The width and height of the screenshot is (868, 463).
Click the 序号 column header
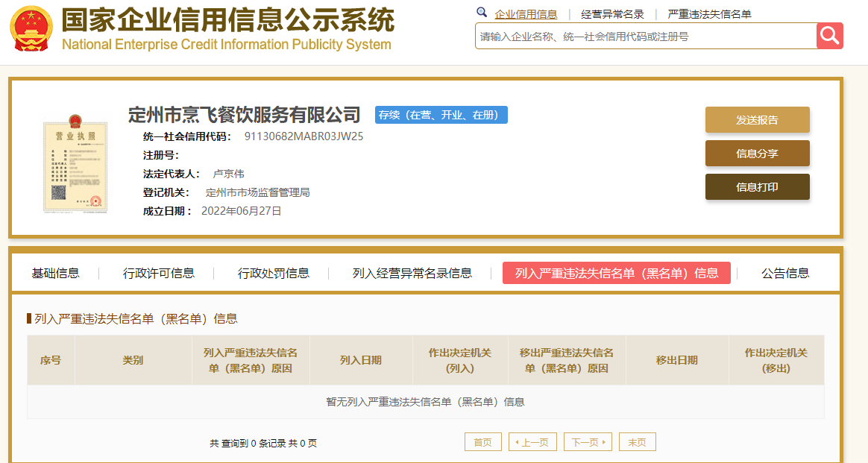pyautogui.click(x=51, y=360)
